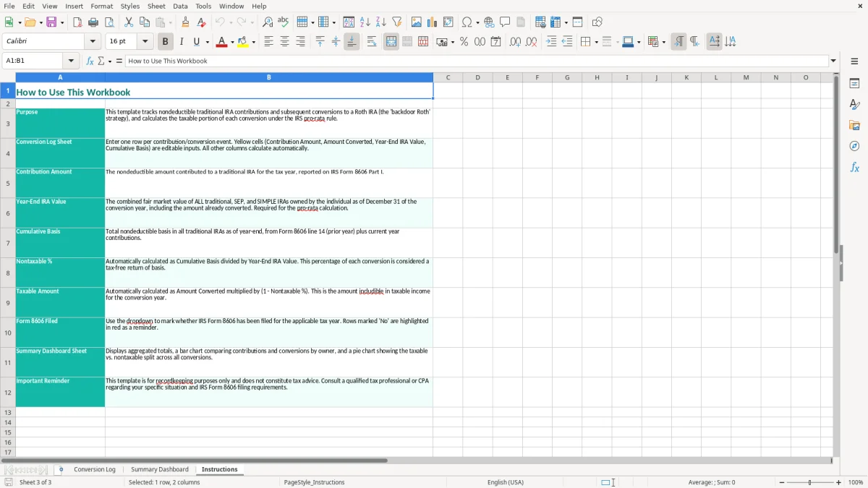
Task: Sort ascending A to Z
Action: pos(365,22)
